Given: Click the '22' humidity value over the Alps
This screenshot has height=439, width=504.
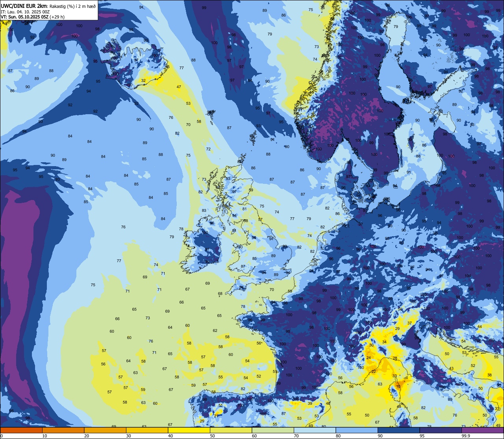Looking at the screenshot, I should [374, 372].
